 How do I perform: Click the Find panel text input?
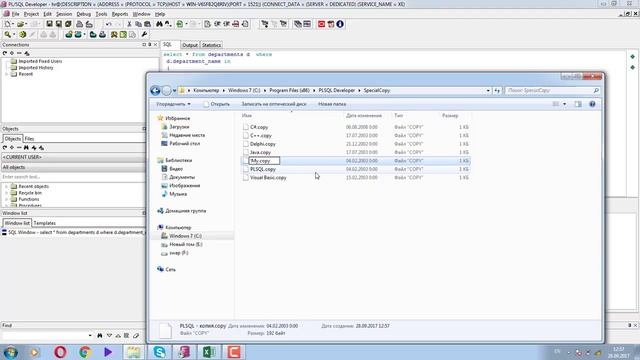(x=47, y=336)
